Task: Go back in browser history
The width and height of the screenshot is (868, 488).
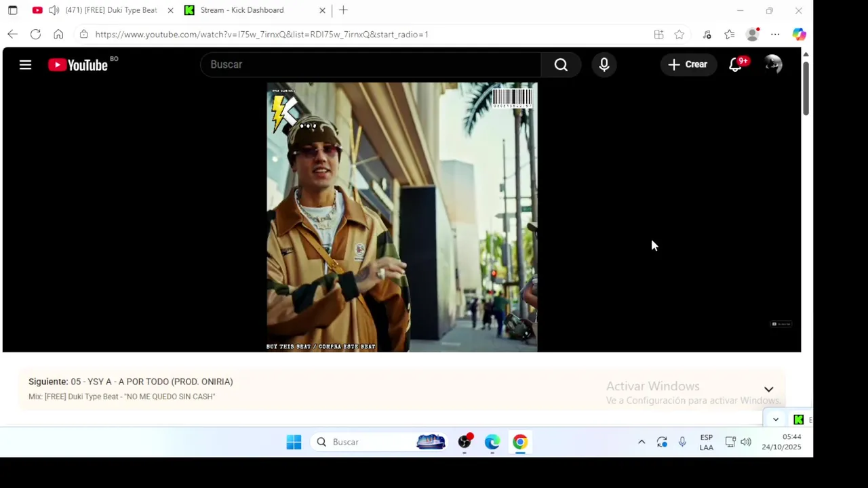Action: (x=12, y=34)
